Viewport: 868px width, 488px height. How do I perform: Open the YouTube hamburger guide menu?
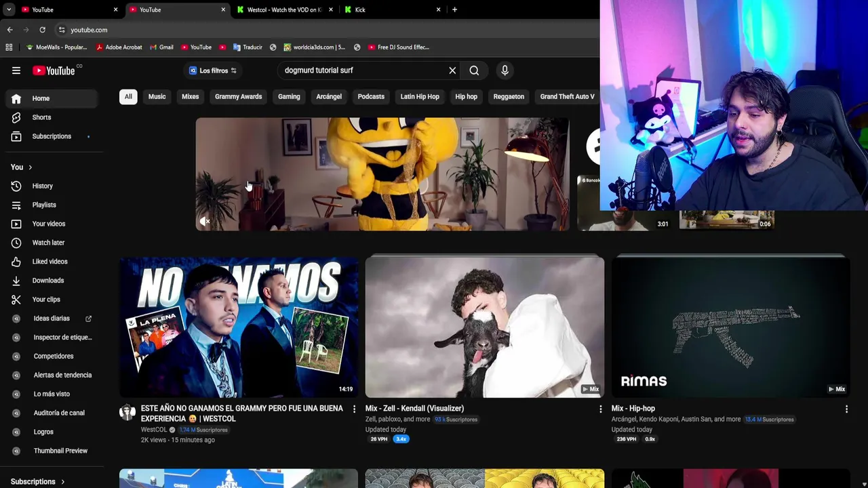click(x=16, y=70)
